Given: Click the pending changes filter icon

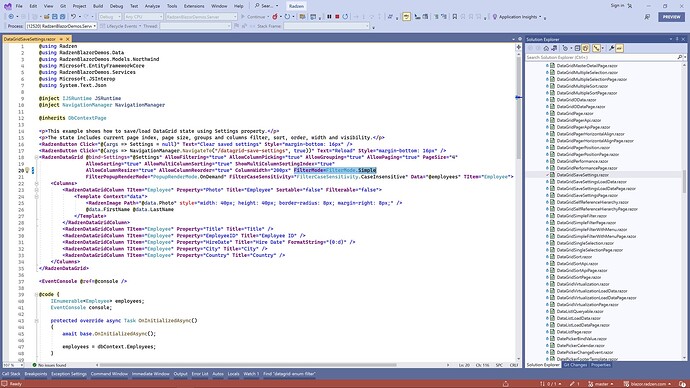Looking at the screenshot, I should pos(565,48).
